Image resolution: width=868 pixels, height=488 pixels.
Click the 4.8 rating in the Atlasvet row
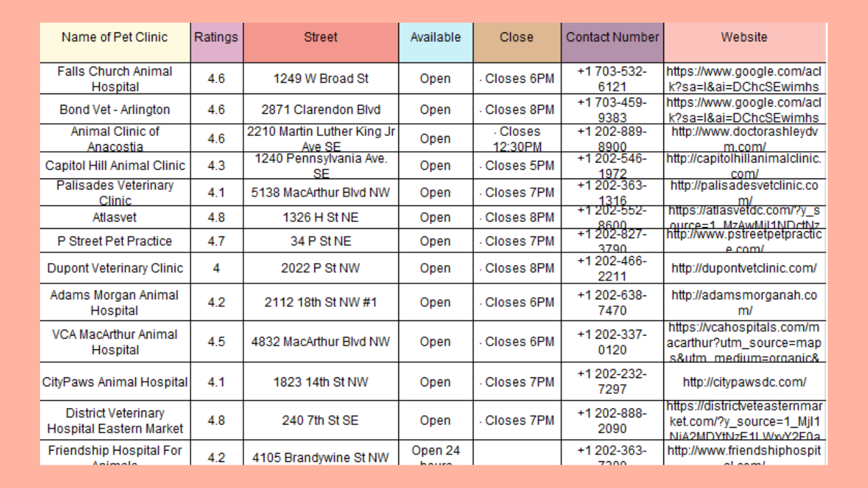tap(216, 217)
